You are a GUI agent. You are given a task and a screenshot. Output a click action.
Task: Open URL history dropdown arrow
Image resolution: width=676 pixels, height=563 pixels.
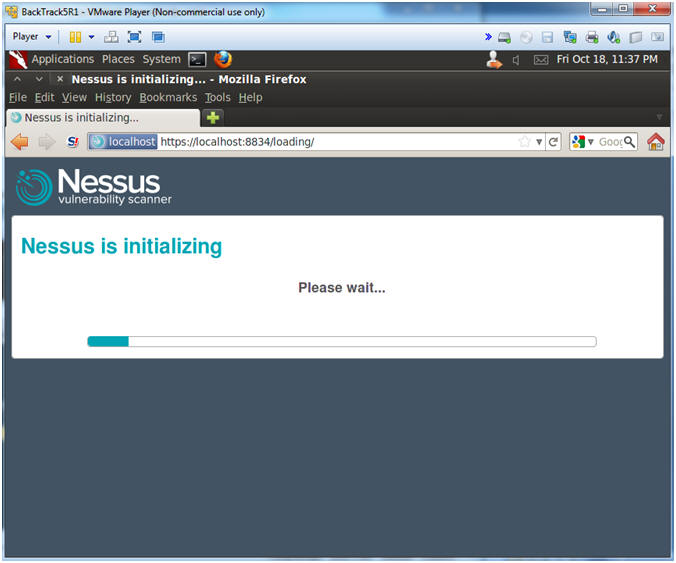pyautogui.click(x=539, y=142)
